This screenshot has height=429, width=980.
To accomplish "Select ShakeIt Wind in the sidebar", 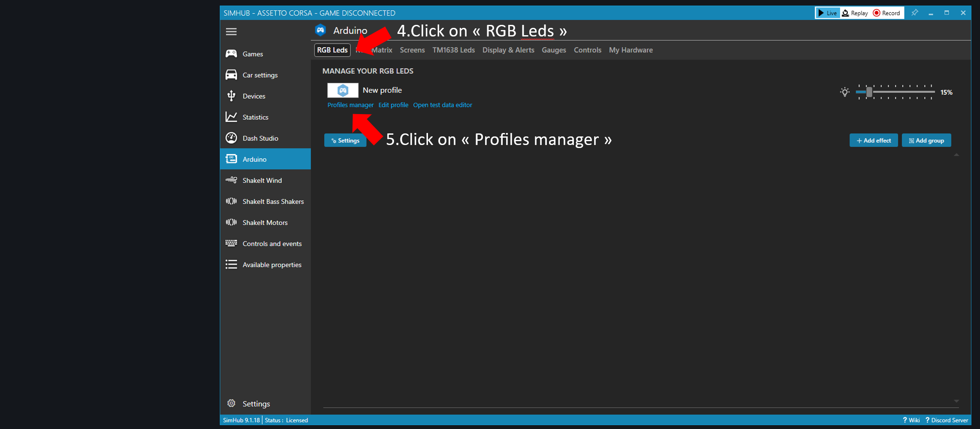I will tap(262, 180).
